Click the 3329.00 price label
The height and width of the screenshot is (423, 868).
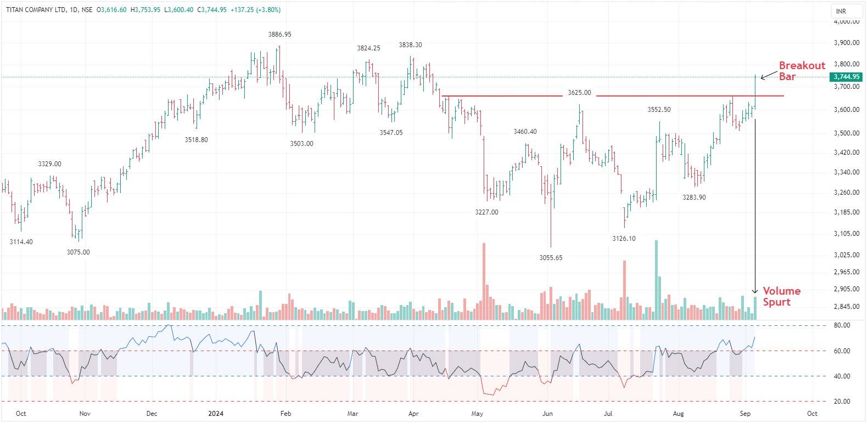click(49, 164)
